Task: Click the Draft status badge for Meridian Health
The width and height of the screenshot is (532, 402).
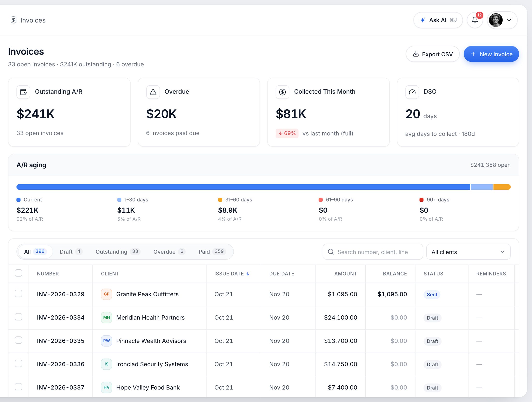Action: coord(432,318)
